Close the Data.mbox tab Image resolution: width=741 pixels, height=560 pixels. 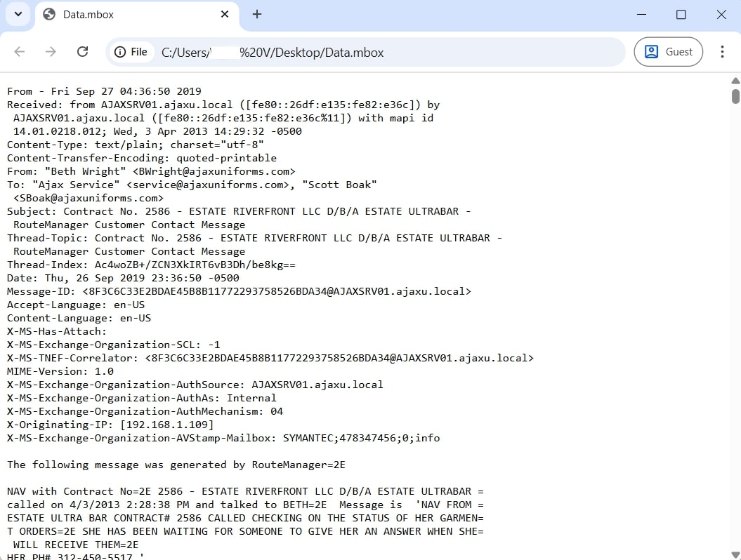coord(225,14)
